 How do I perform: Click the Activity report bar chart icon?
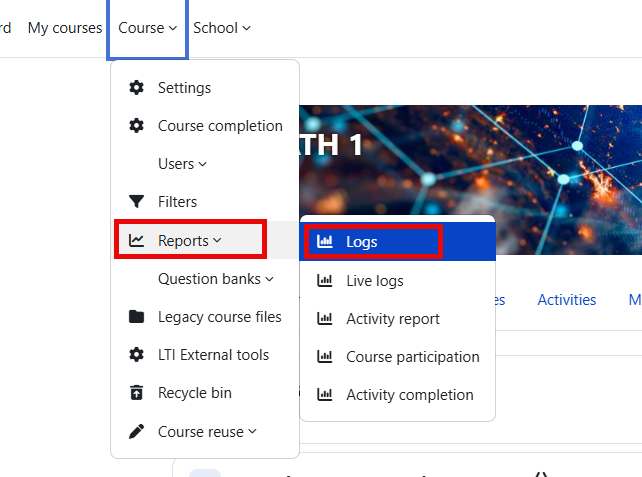click(324, 319)
